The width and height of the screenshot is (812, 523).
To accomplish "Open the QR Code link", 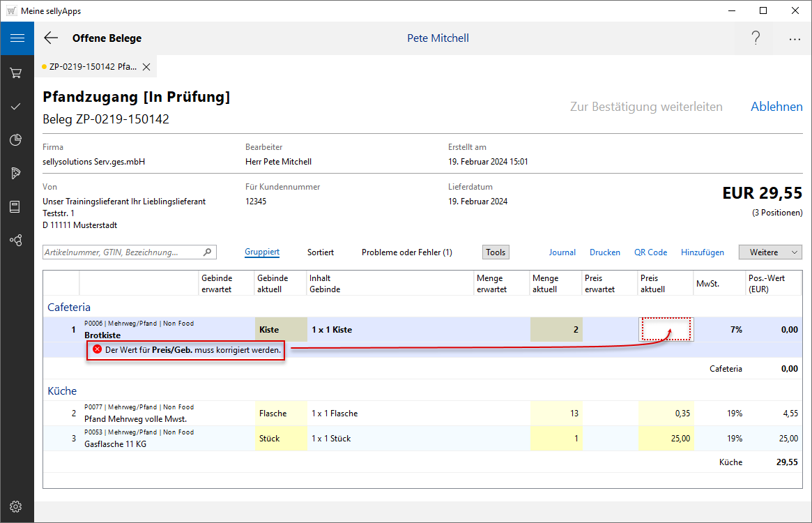I will pyautogui.click(x=650, y=252).
